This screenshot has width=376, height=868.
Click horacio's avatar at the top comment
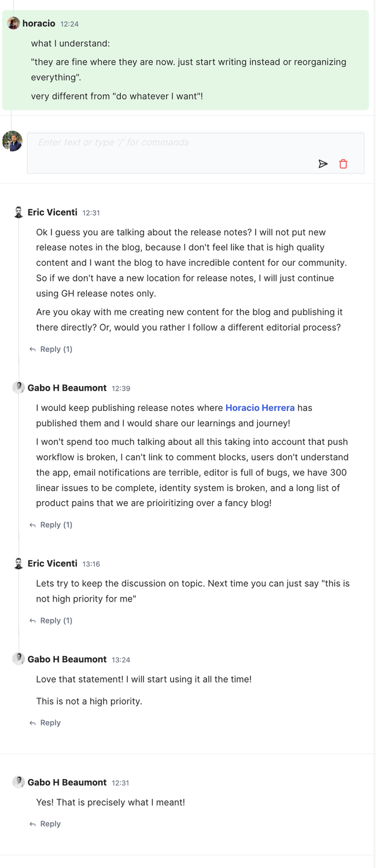point(13,24)
